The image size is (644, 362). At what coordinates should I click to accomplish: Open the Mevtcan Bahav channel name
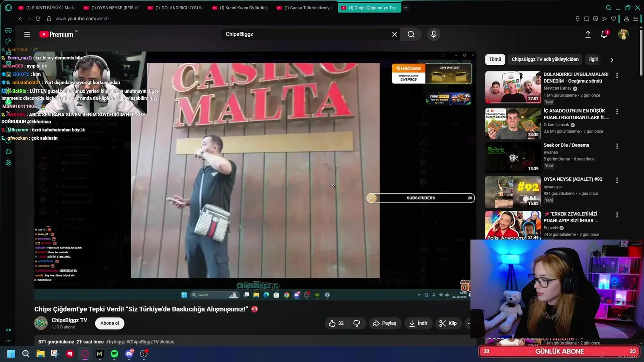click(557, 88)
